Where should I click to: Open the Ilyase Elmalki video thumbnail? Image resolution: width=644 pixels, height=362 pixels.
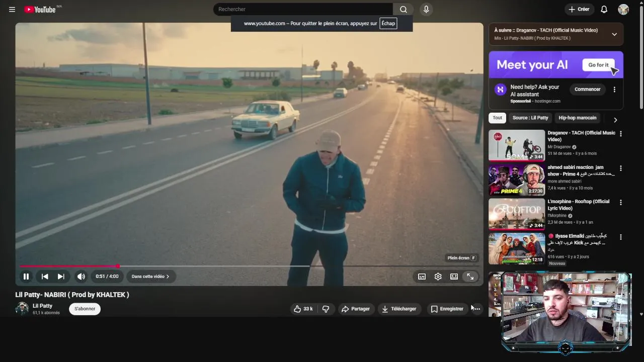pos(517,248)
